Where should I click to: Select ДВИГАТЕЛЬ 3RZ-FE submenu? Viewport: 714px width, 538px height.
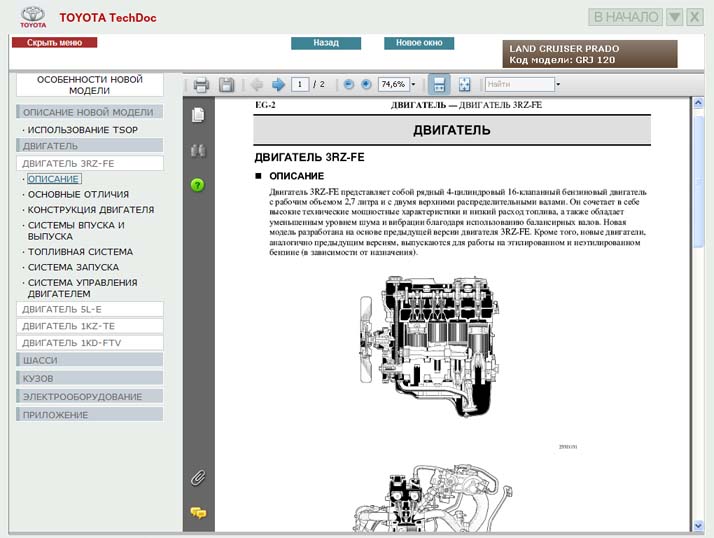90,163
